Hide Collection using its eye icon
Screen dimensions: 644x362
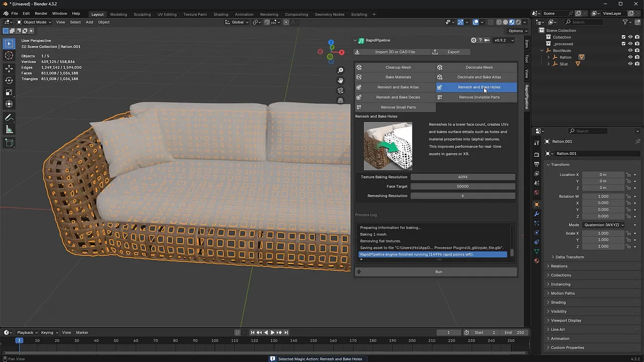(630, 37)
